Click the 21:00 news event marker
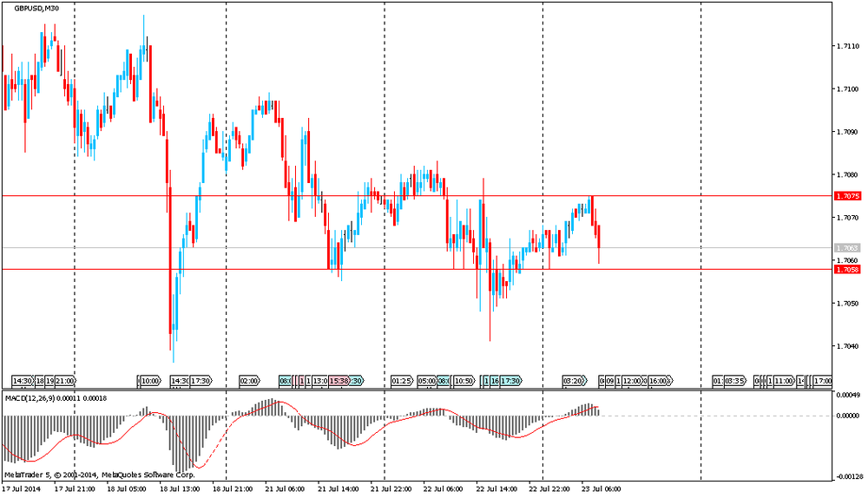The image size is (868, 498). [x=65, y=381]
